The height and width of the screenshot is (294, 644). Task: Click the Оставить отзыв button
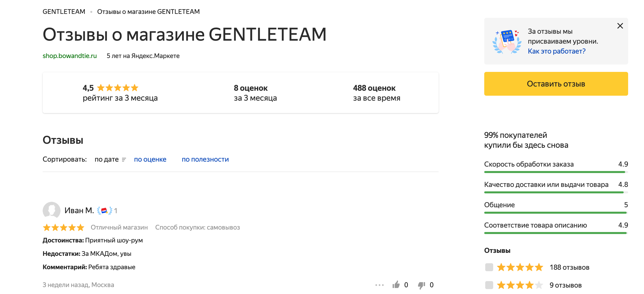[556, 84]
